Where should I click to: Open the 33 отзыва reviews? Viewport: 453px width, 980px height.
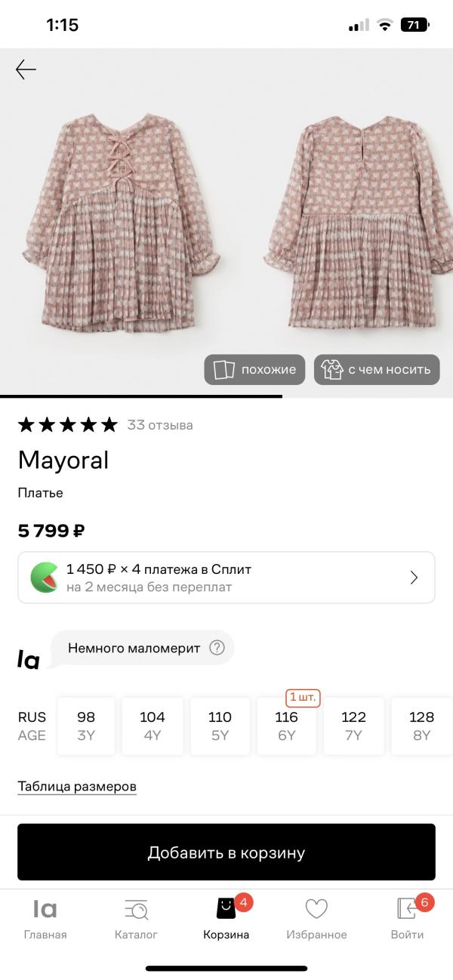pos(160,425)
